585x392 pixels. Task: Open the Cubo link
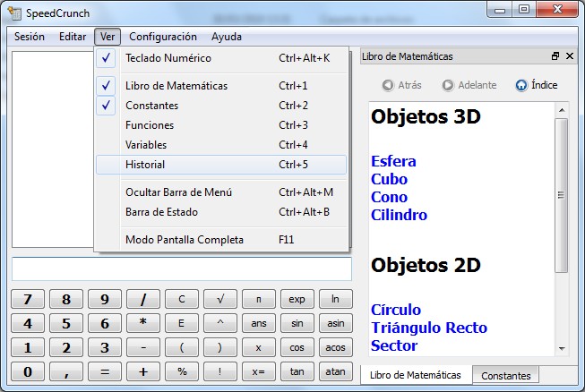pos(389,179)
